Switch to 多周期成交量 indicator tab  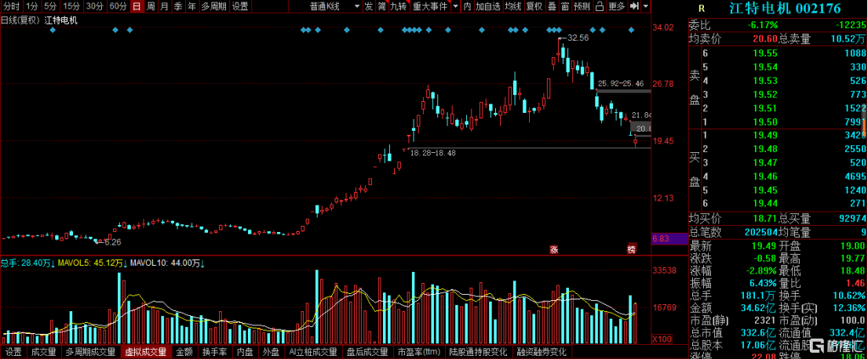[91, 351]
